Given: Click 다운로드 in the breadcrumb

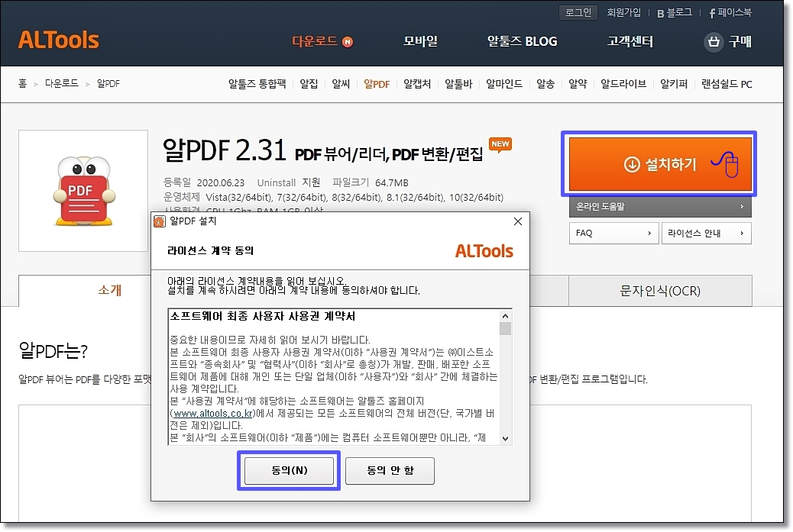Looking at the screenshot, I should pos(61,83).
